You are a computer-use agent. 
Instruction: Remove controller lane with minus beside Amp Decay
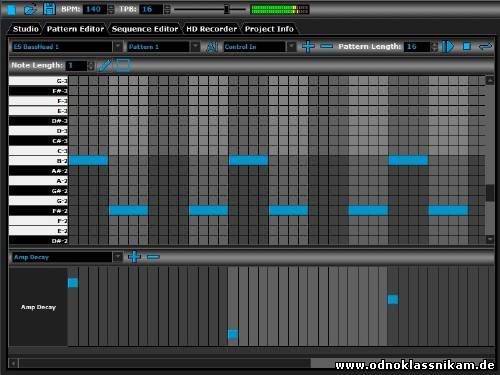coord(153,257)
